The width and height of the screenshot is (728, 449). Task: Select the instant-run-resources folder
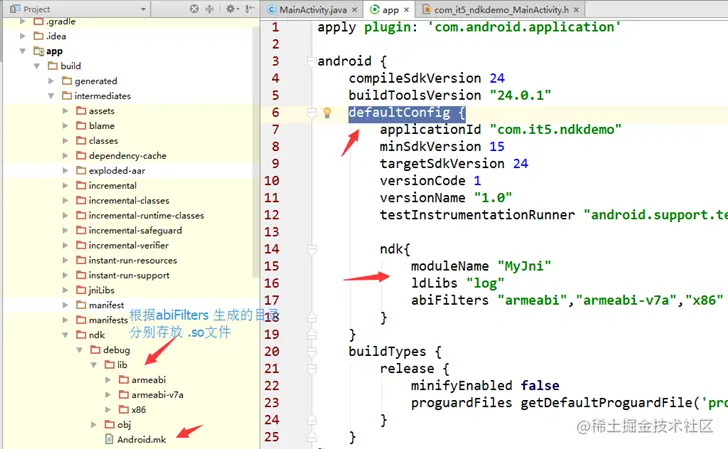point(127,260)
